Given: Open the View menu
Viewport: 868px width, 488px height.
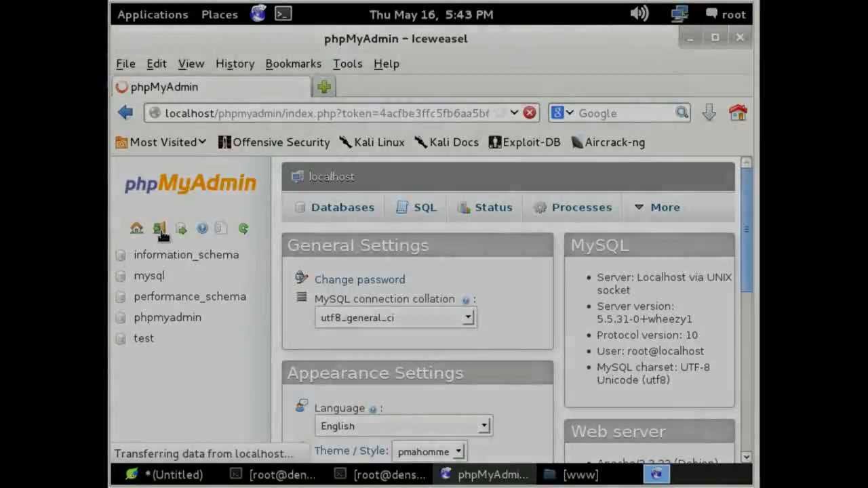Looking at the screenshot, I should (x=191, y=64).
